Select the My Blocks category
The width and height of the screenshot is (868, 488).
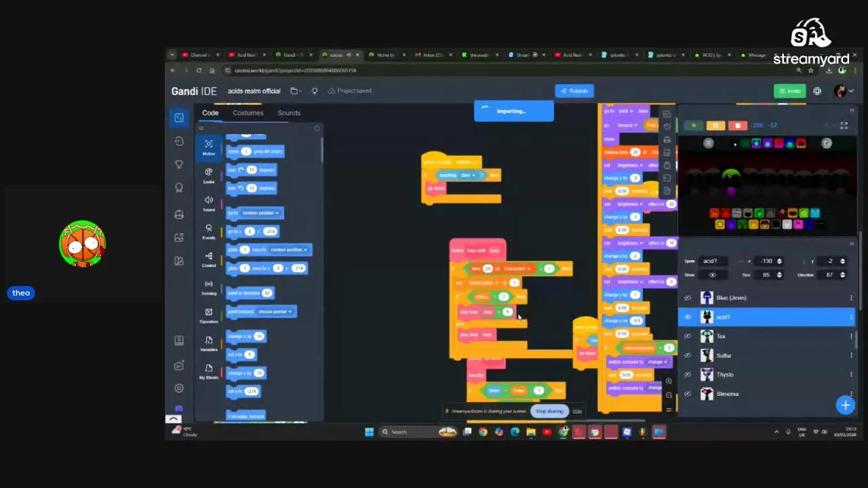pos(209,371)
